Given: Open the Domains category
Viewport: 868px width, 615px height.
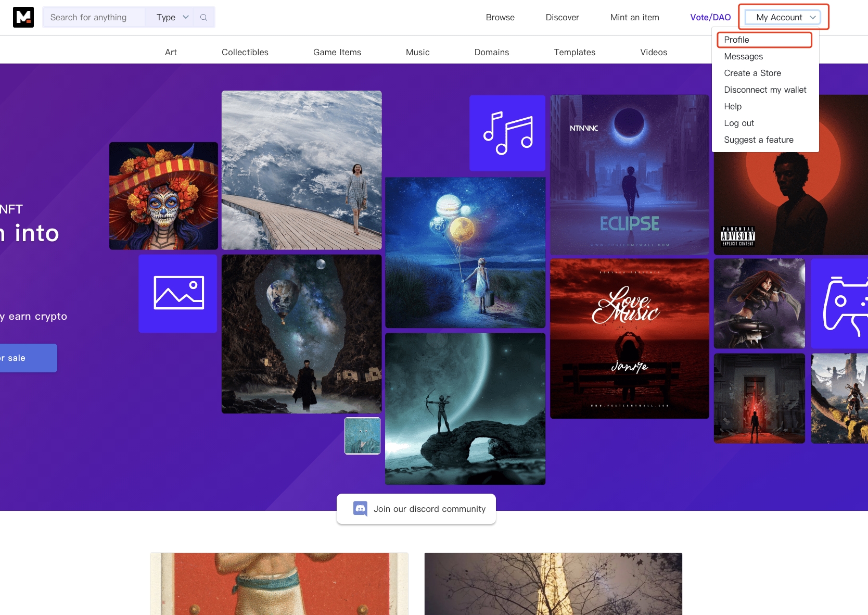Looking at the screenshot, I should [492, 52].
